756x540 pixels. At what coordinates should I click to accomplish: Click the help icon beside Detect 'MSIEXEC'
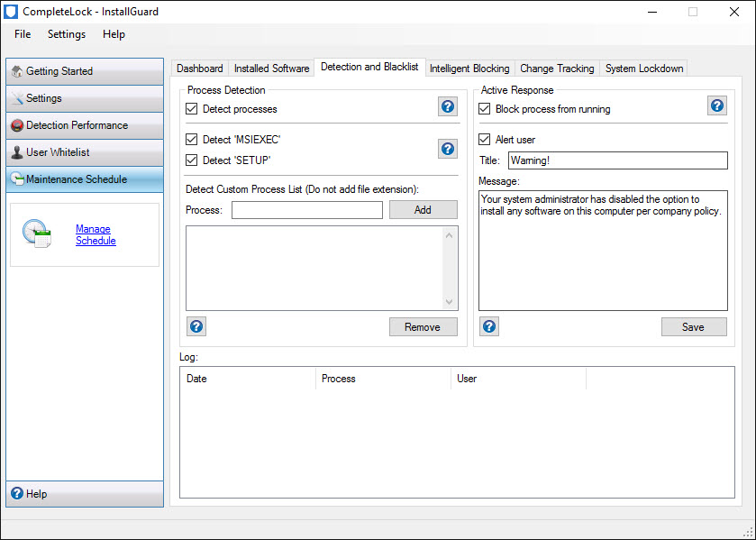[448, 149]
